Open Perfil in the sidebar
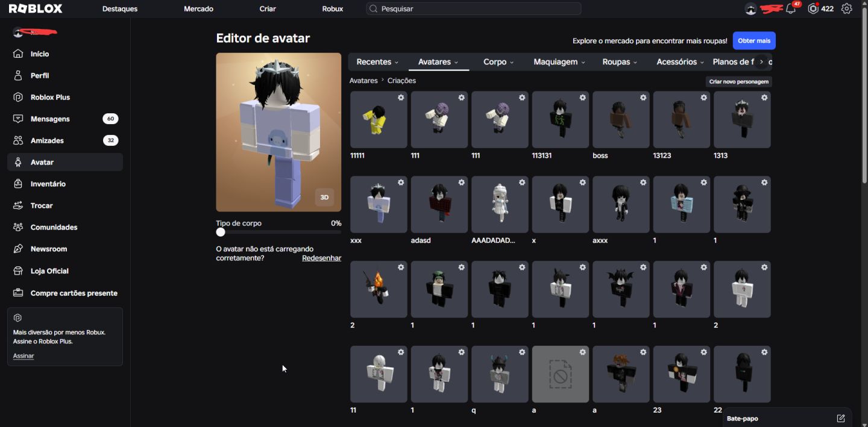868x427 pixels. coord(65,75)
